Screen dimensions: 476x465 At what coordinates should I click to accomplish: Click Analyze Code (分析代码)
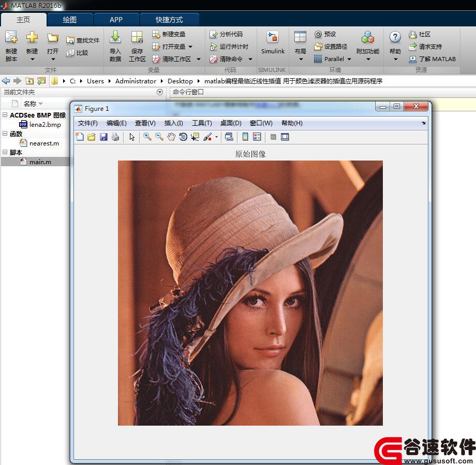pos(226,34)
